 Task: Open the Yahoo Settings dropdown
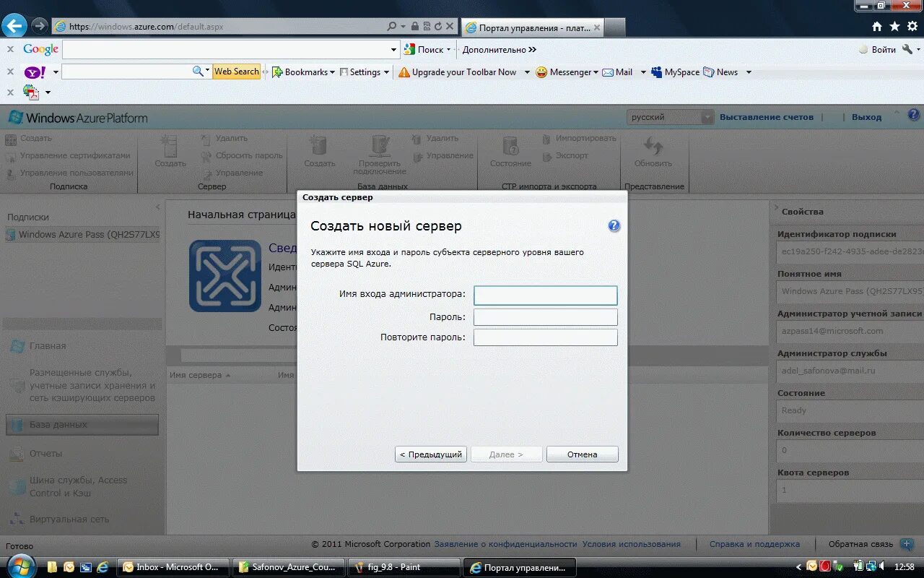386,72
